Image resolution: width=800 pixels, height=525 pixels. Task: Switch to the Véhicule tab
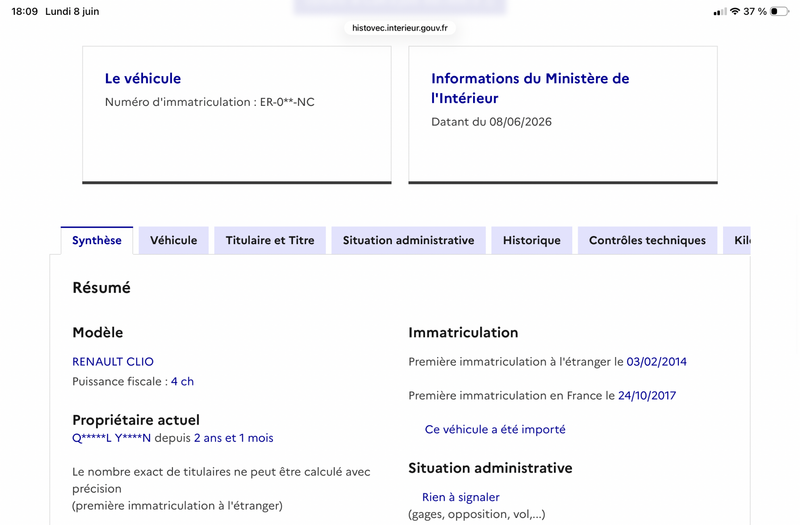(173, 240)
